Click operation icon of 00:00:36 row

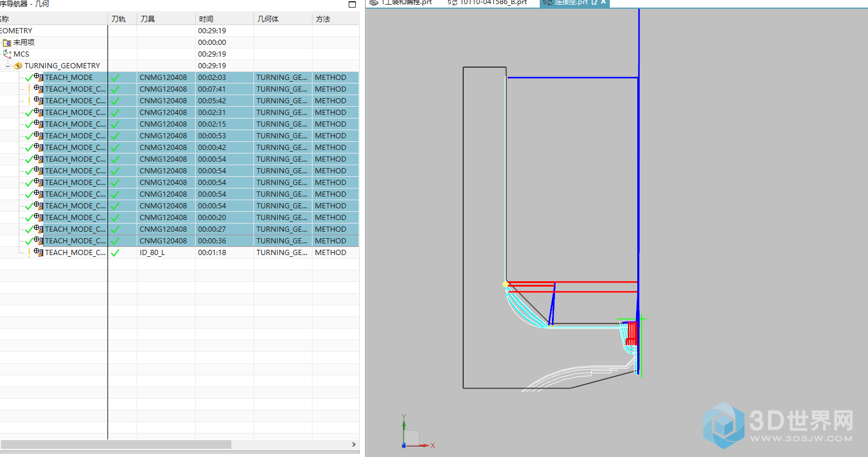coord(39,240)
